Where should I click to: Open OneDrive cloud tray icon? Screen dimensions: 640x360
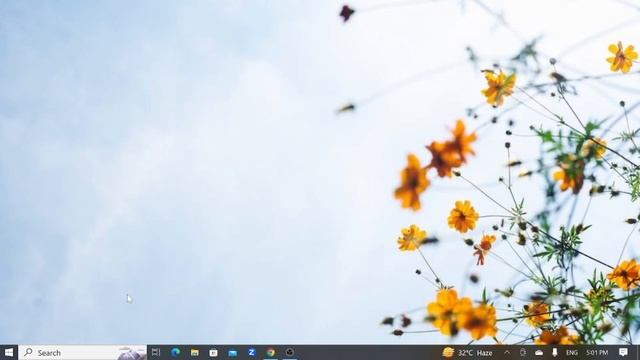coord(539,352)
